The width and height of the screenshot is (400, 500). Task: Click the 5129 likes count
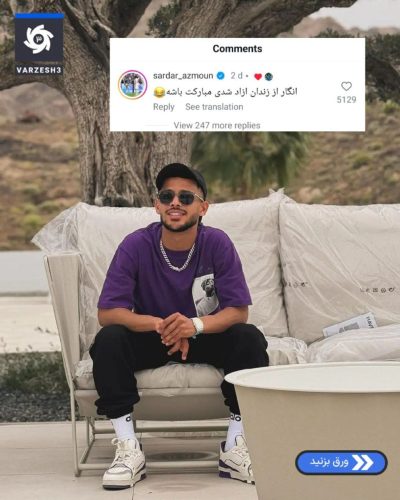346,99
